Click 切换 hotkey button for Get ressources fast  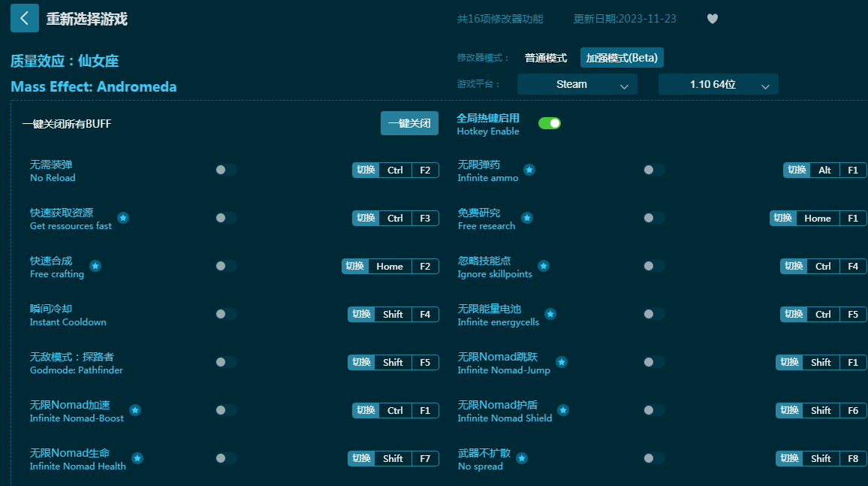pyautogui.click(x=366, y=218)
